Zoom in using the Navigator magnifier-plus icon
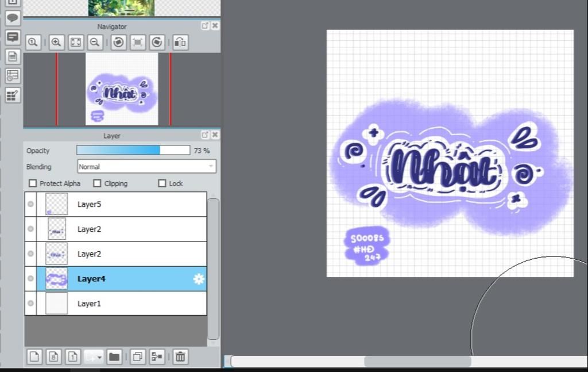 56,42
